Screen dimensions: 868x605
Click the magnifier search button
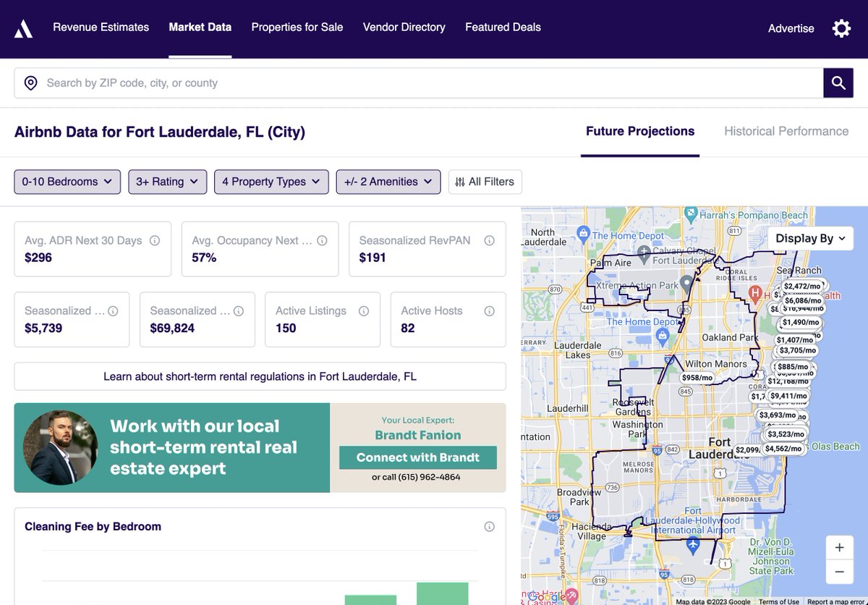(838, 83)
